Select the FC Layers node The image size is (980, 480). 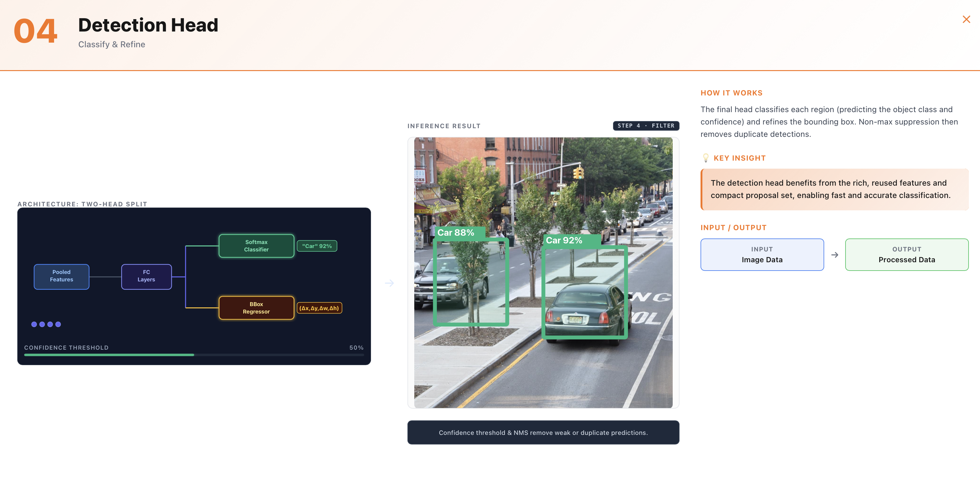click(x=147, y=276)
